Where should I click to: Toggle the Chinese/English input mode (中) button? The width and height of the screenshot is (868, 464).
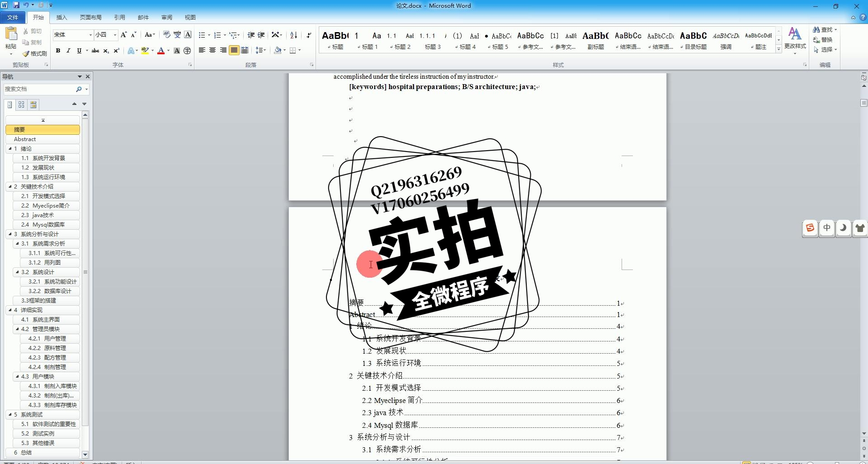pos(827,228)
